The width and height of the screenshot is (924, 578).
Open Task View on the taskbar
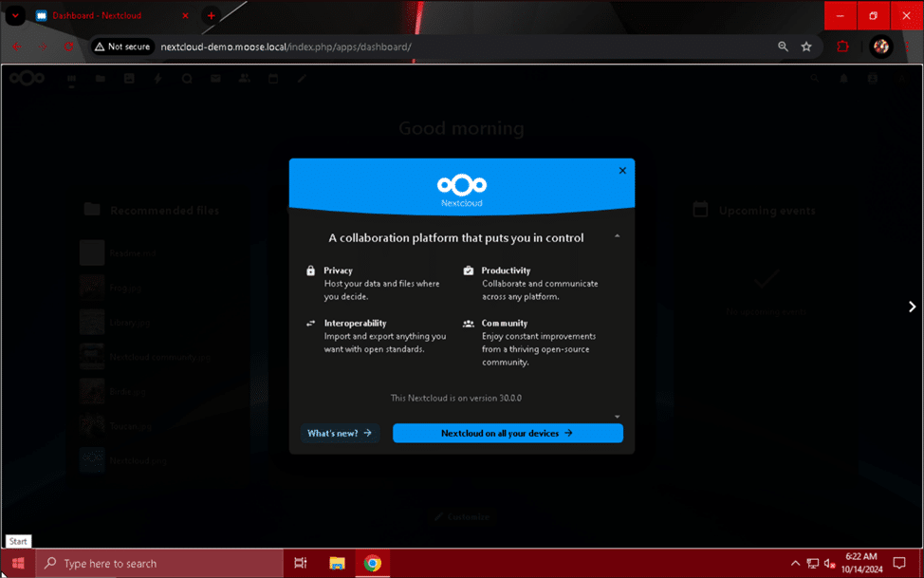[301, 563]
